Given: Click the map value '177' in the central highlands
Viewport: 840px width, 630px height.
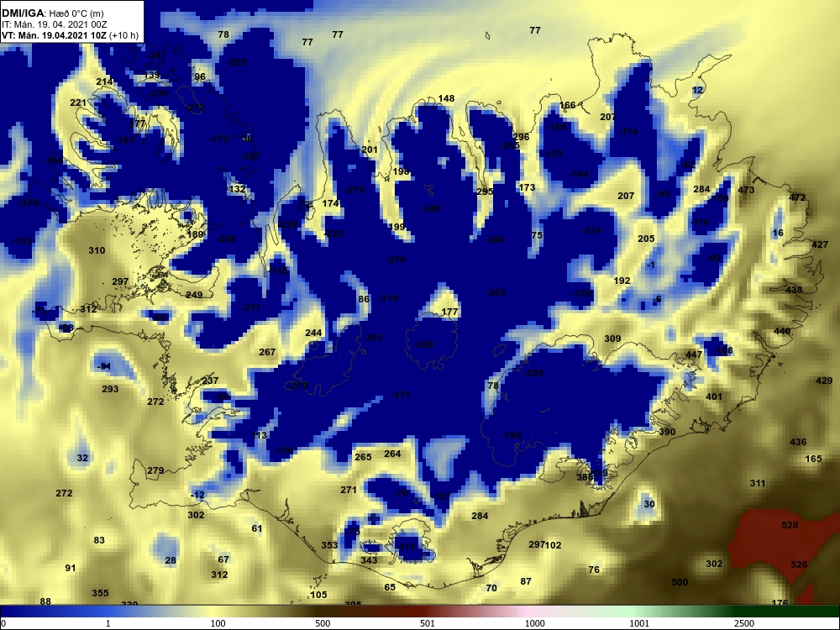Looking at the screenshot, I should coord(450,312).
